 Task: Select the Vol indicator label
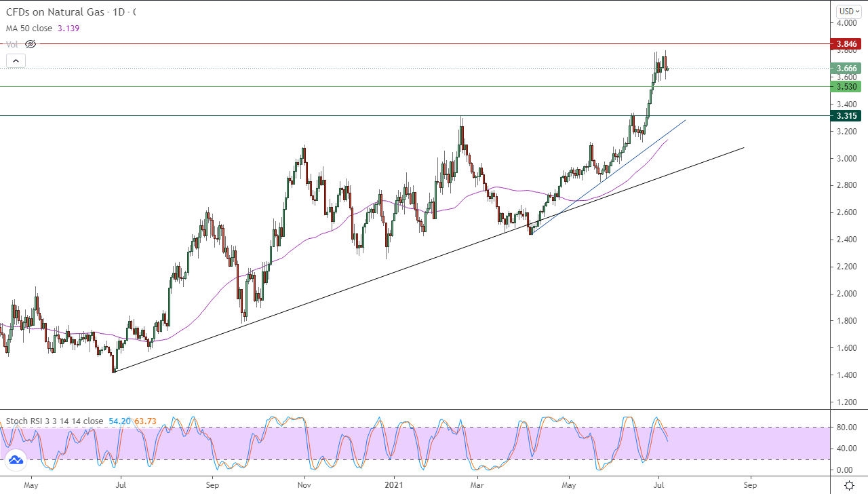coord(12,44)
